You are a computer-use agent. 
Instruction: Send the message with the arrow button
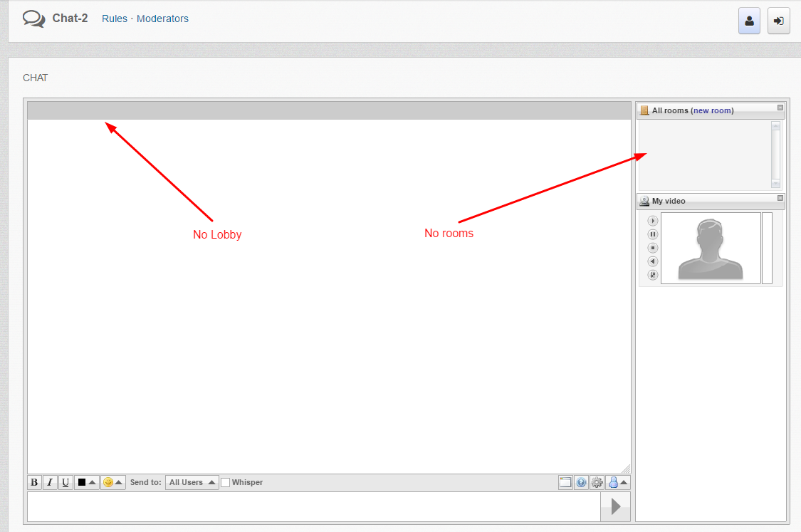click(x=616, y=507)
